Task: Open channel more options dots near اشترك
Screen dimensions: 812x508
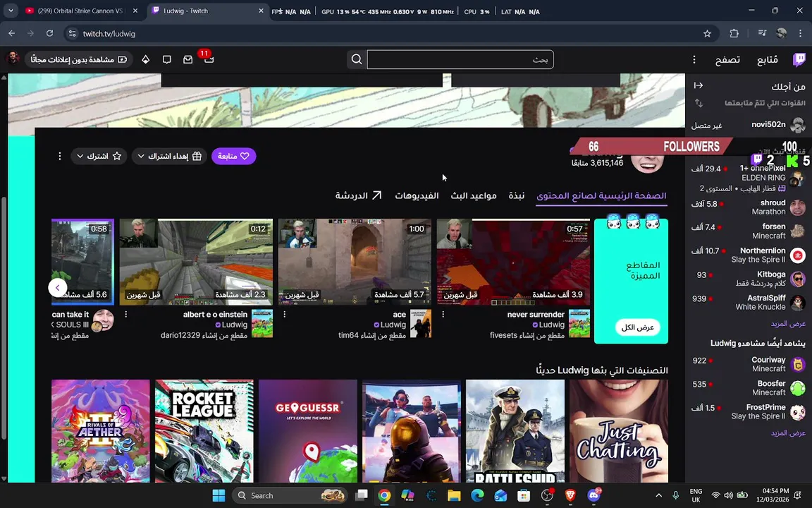Action: tap(59, 156)
